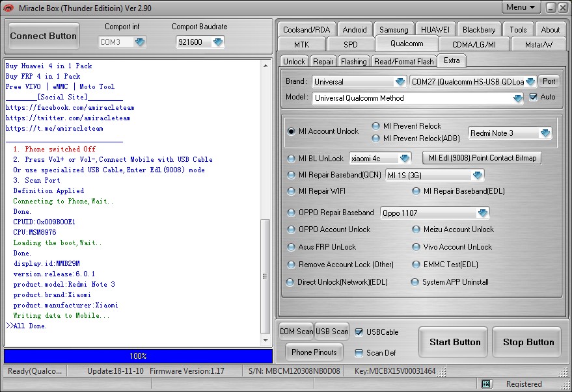572x392 pixels.
Task: Open the Oppo 1107 dropdown
Action: pyautogui.click(x=483, y=213)
